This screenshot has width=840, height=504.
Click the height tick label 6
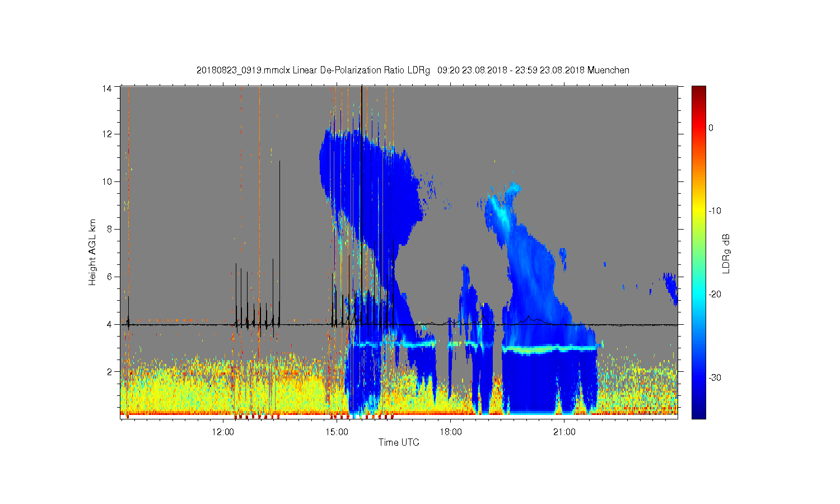tap(110, 277)
